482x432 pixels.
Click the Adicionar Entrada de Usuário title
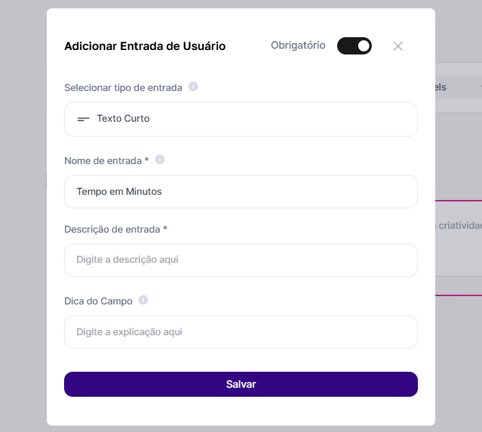point(145,46)
